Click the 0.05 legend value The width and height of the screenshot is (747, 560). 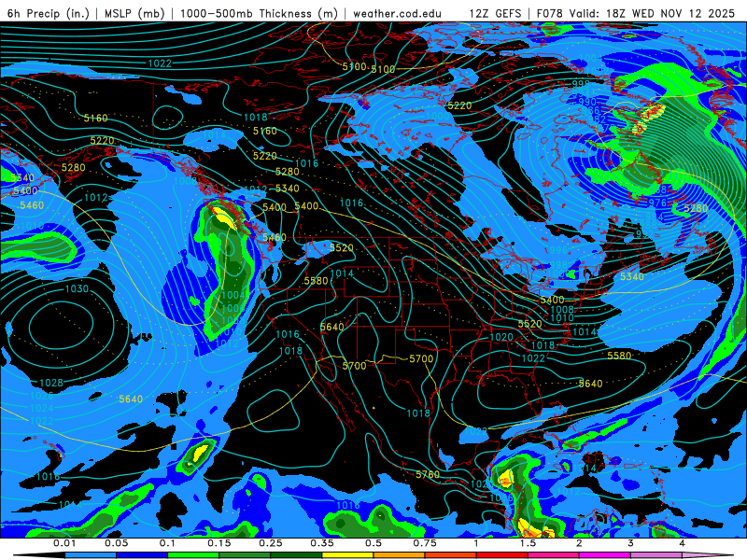pos(116,543)
